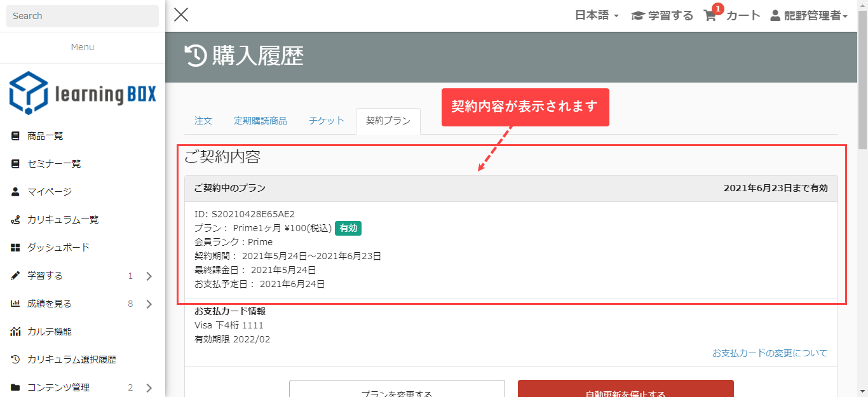The image size is (868, 397).
Task: Close the sidebar with X icon
Action: click(x=181, y=15)
